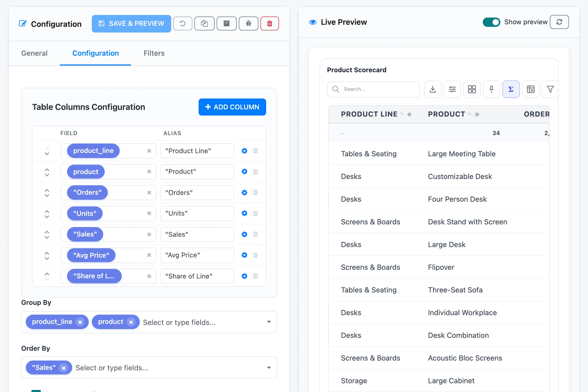Clear the "Orders" field selection
The width and height of the screenshot is (588, 392).
(x=149, y=193)
